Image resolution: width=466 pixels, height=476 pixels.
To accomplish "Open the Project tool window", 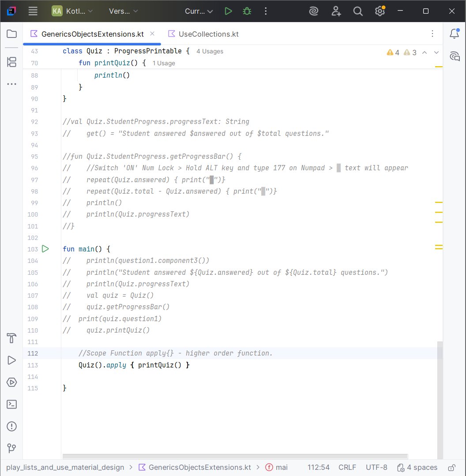I will [12, 33].
